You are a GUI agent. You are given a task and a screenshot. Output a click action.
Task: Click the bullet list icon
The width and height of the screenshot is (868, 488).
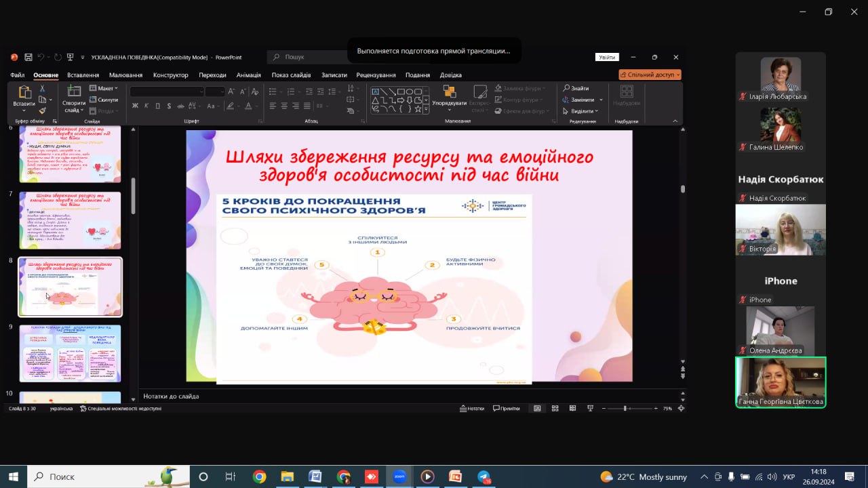click(x=273, y=91)
